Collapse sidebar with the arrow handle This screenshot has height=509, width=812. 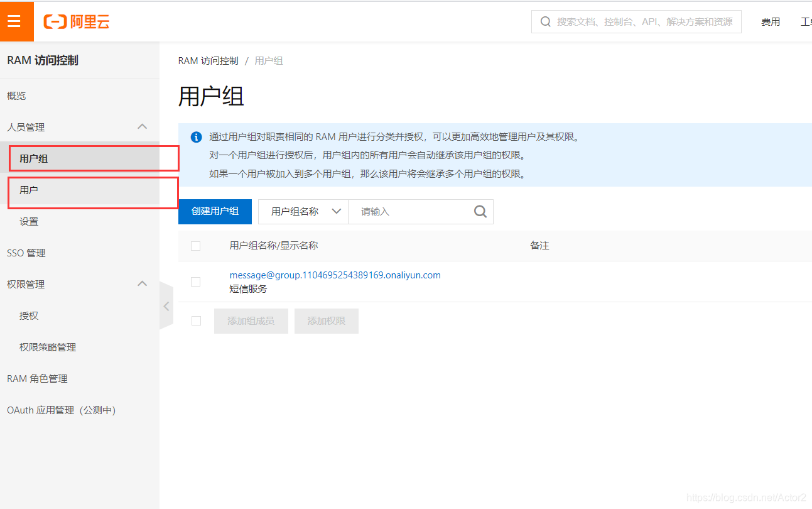[166, 306]
